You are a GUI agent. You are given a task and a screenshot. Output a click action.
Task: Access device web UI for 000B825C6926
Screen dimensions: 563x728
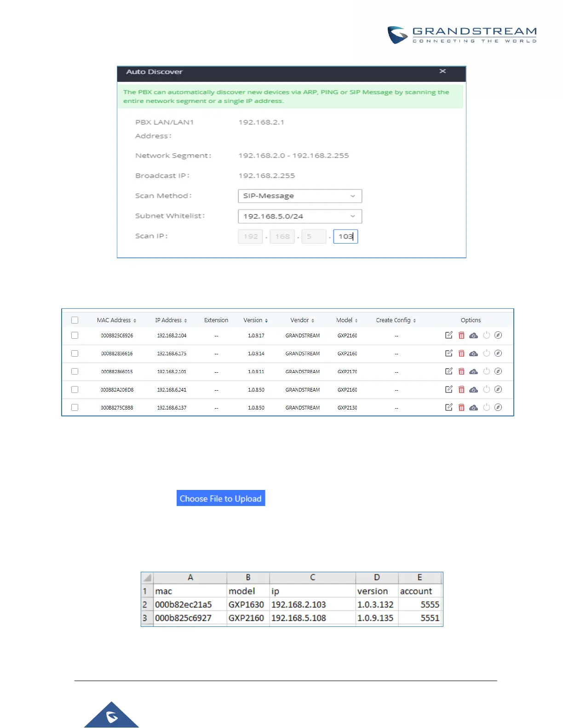[x=498, y=335]
